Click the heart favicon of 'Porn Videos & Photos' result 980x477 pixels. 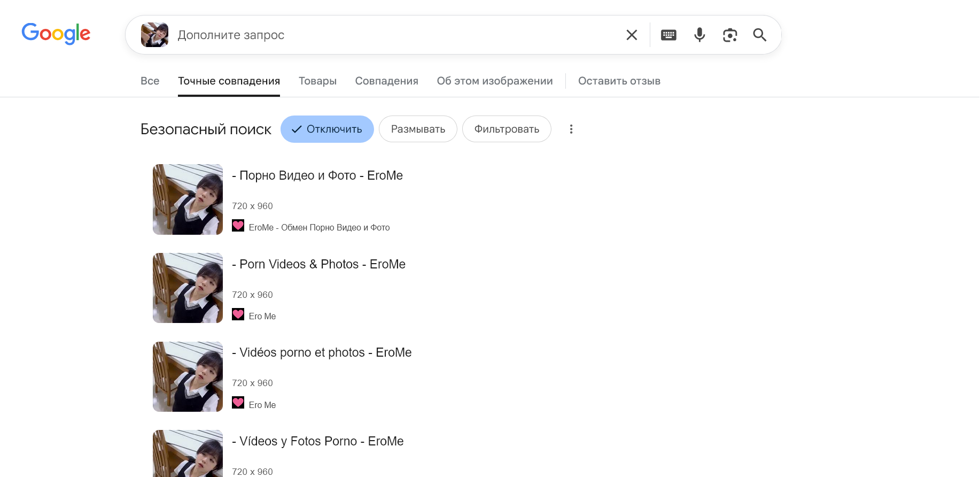(x=238, y=314)
